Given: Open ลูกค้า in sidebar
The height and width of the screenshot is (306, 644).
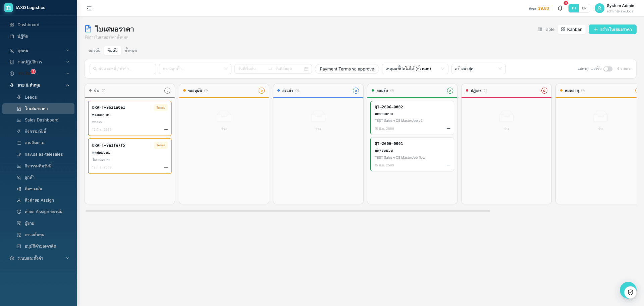Looking at the screenshot, I should point(39,177).
